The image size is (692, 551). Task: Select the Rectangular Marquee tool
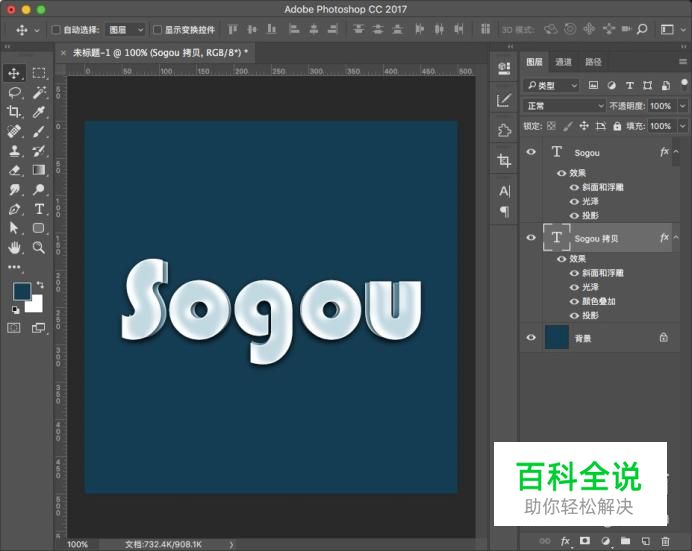39,73
